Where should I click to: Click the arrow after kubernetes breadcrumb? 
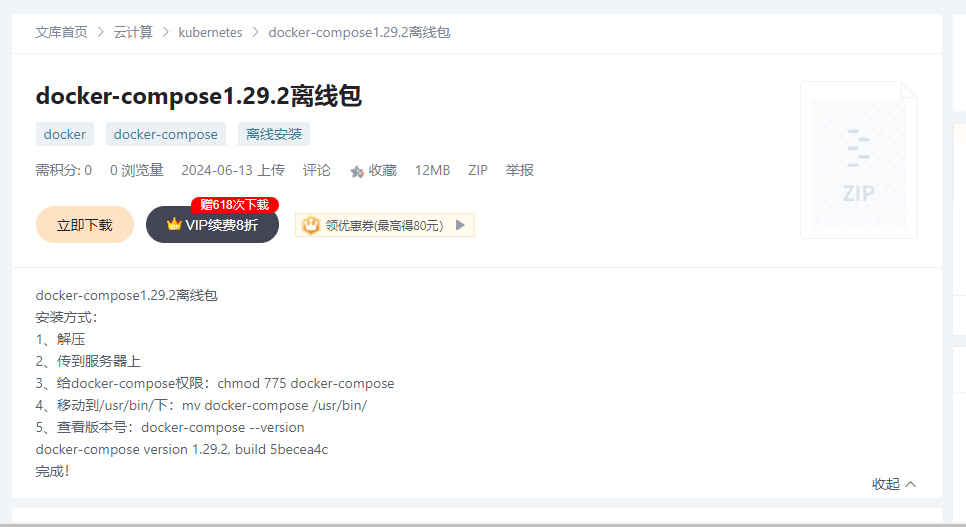pyautogui.click(x=256, y=32)
